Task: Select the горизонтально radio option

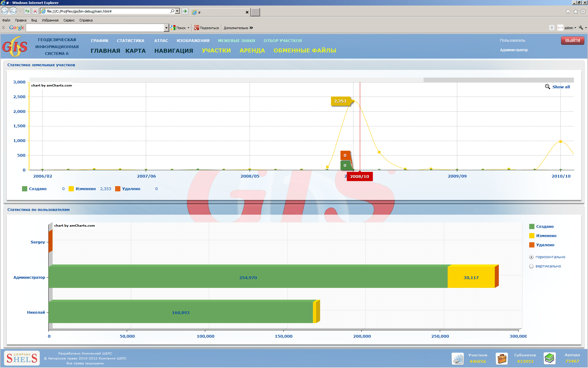Action: coord(531,257)
